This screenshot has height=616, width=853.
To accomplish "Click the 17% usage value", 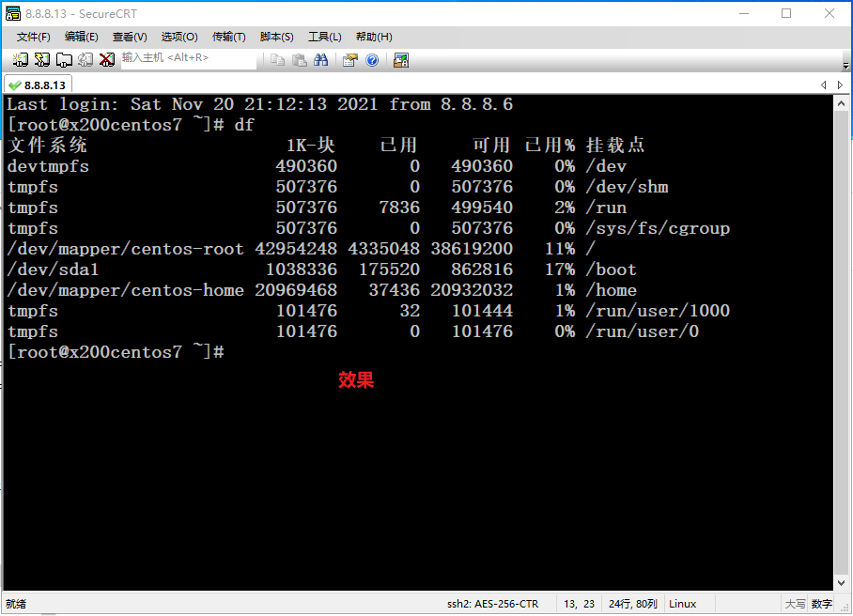I will pos(560,269).
